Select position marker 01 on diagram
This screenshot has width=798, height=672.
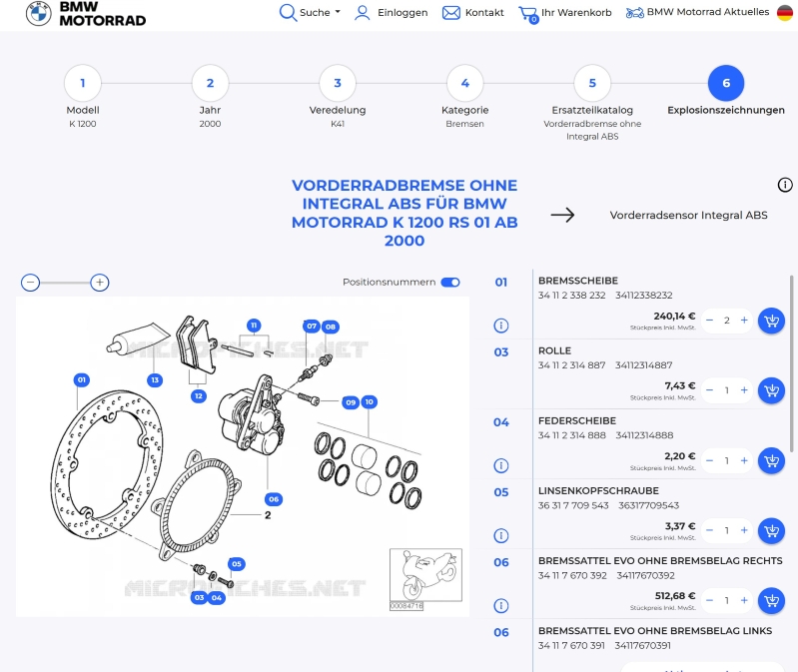click(x=82, y=380)
